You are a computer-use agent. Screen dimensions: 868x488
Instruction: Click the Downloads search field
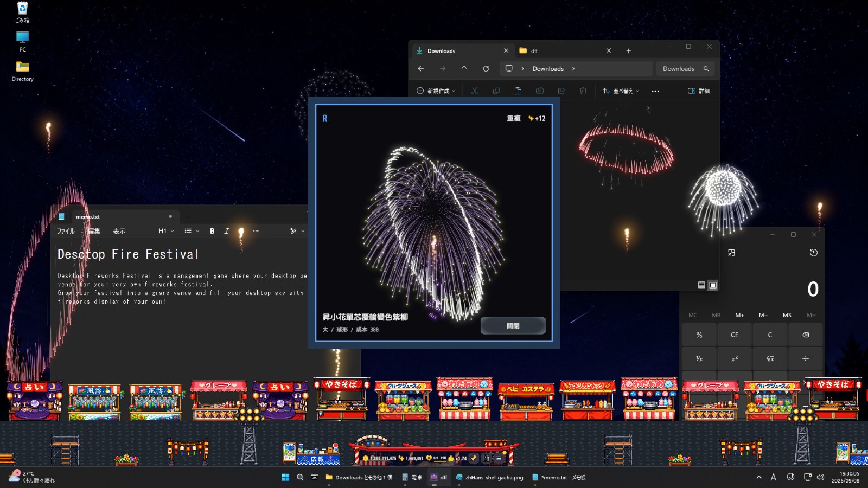point(686,69)
